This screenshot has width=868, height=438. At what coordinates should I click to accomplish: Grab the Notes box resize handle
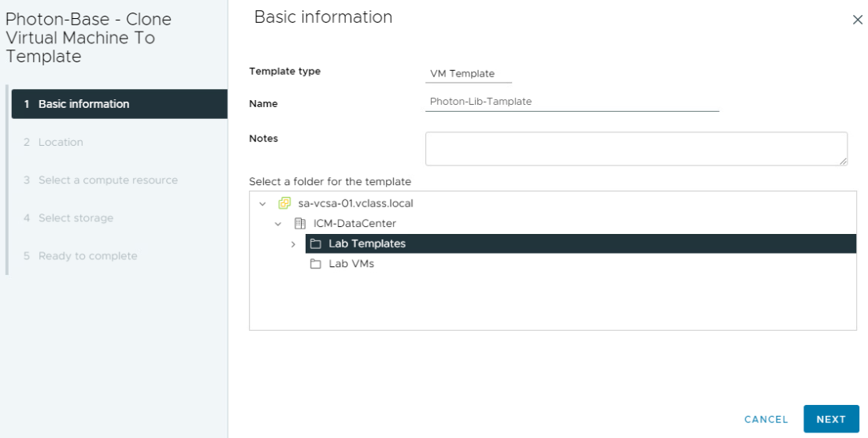(843, 161)
